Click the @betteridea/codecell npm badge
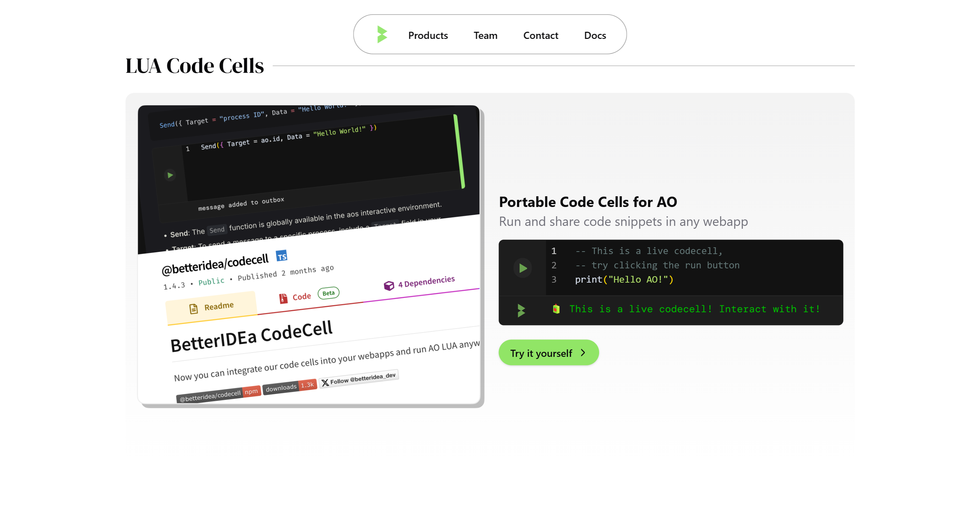Image resolution: width=980 pixels, height=511 pixels. [x=218, y=395]
